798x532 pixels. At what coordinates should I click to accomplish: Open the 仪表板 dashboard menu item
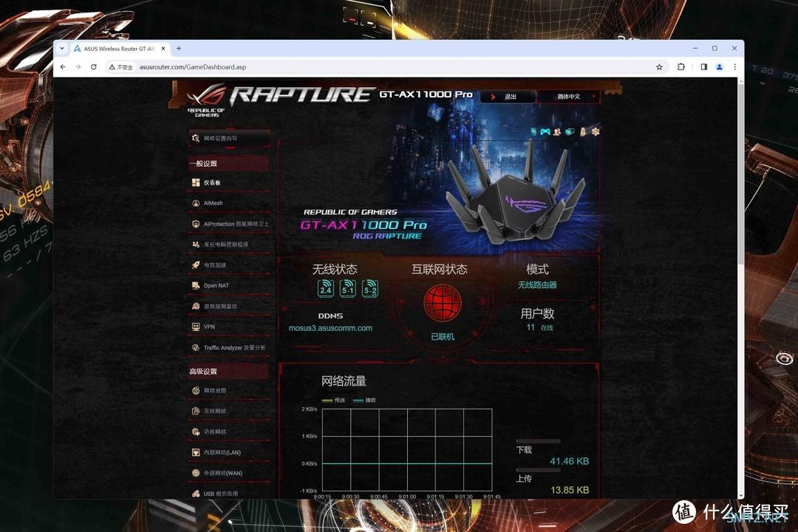pyautogui.click(x=229, y=183)
